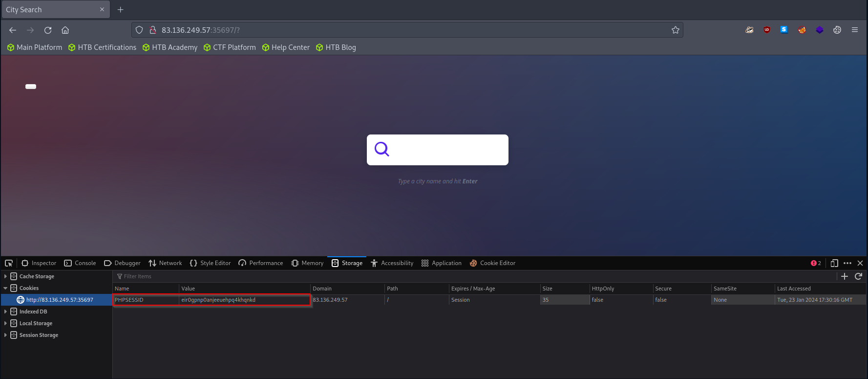This screenshot has width=868, height=379.
Task: Click the add new cookie plus icon
Action: (x=845, y=276)
